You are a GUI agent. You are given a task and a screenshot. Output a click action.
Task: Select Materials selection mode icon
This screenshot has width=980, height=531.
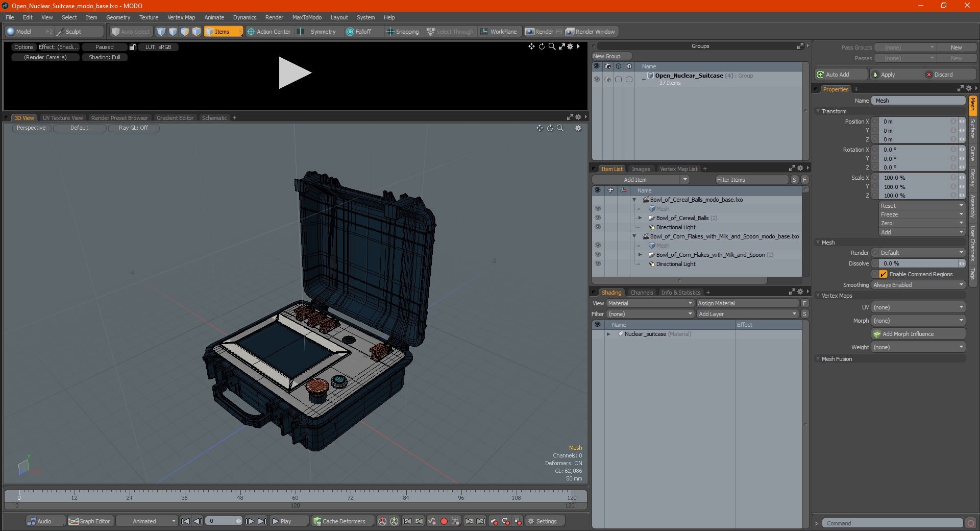197,32
